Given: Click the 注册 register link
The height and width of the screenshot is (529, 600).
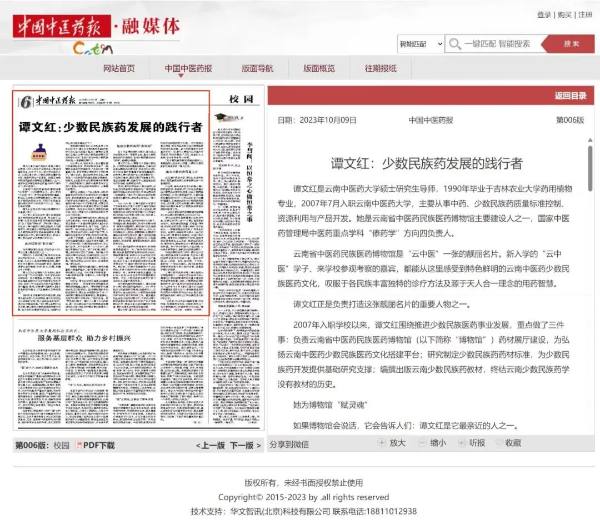Looking at the screenshot, I should 585,15.
